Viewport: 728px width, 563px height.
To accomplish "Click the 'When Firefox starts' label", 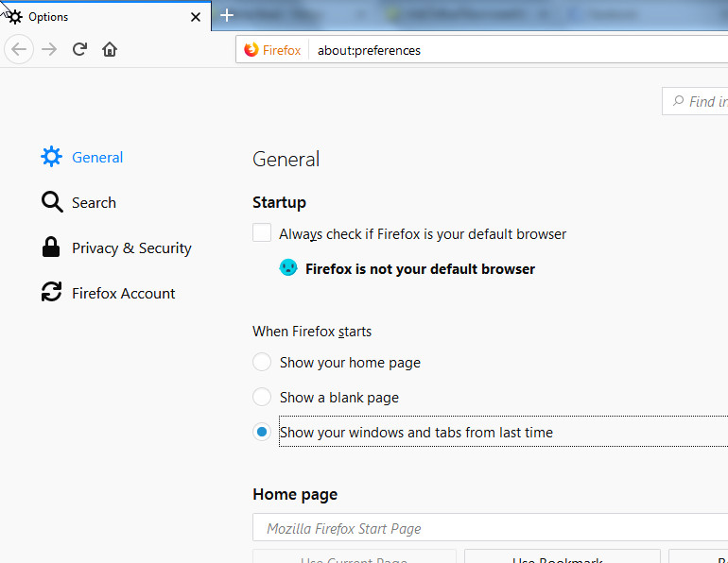I will (x=312, y=332).
